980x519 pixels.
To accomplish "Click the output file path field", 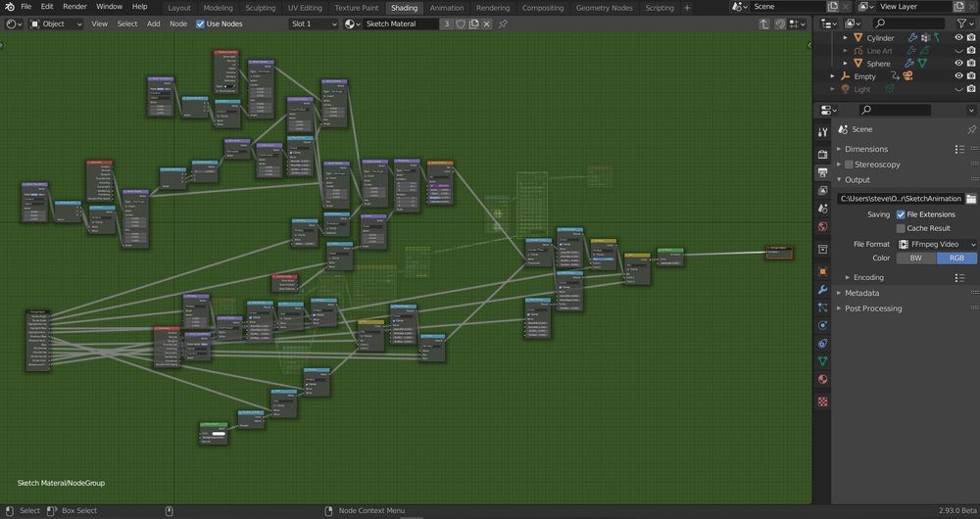I will (899, 199).
